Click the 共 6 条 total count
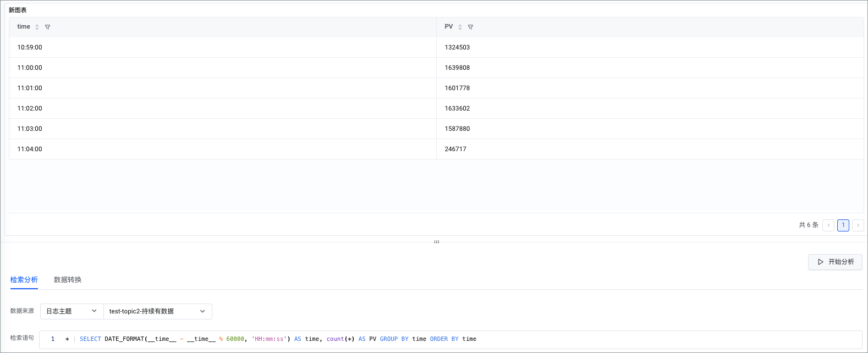This screenshot has width=868, height=353. [x=809, y=225]
